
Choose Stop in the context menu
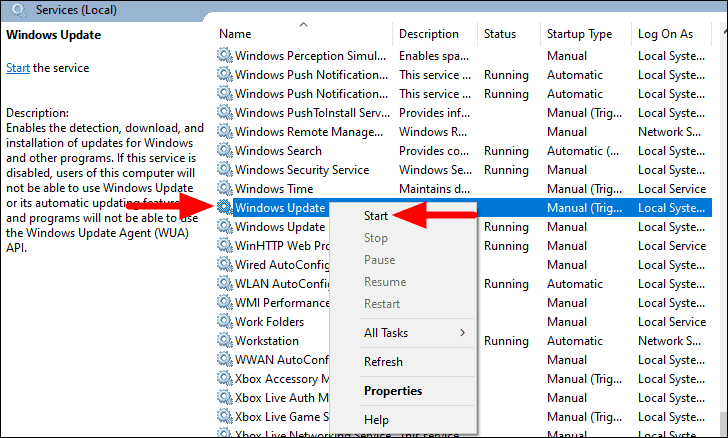[376, 238]
